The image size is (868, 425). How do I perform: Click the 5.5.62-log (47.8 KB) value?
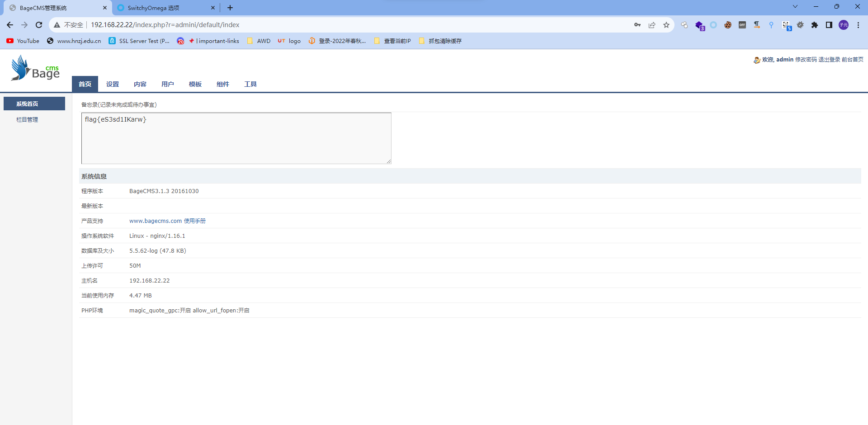[158, 251]
